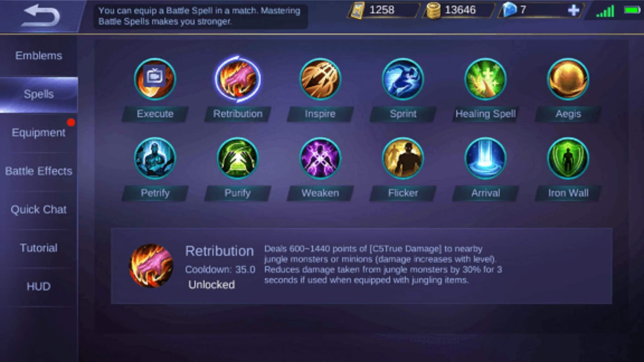Open Quick Chat settings
This screenshot has height=362, width=644.
pyautogui.click(x=39, y=210)
